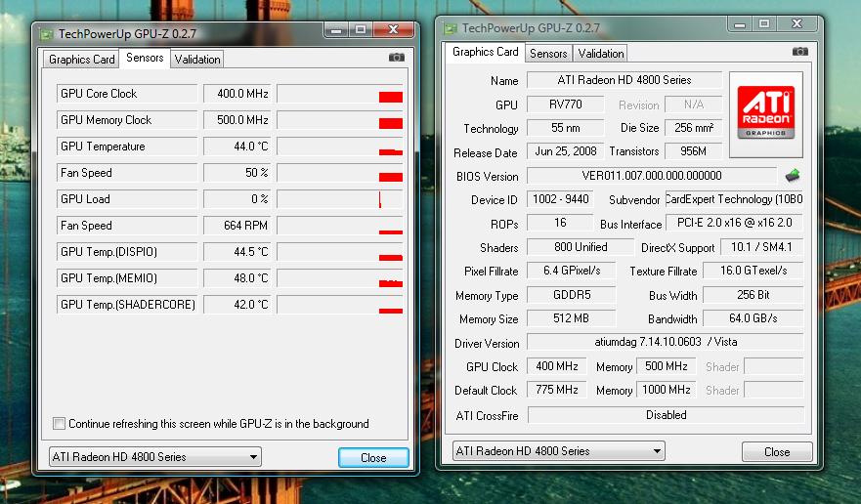Click GPU Temp.(MEMIO) sensor label
Viewport: 861px width, 504px height.
127,277
